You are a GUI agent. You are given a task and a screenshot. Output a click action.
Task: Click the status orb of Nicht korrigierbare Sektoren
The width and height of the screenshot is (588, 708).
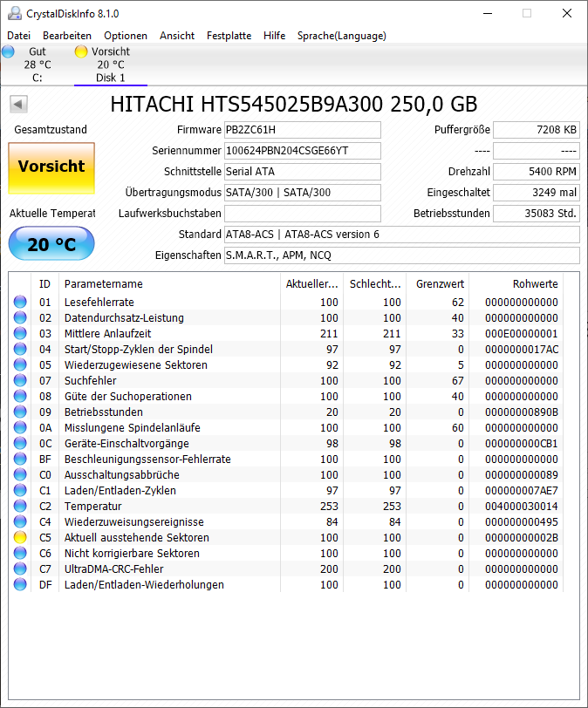point(20,553)
